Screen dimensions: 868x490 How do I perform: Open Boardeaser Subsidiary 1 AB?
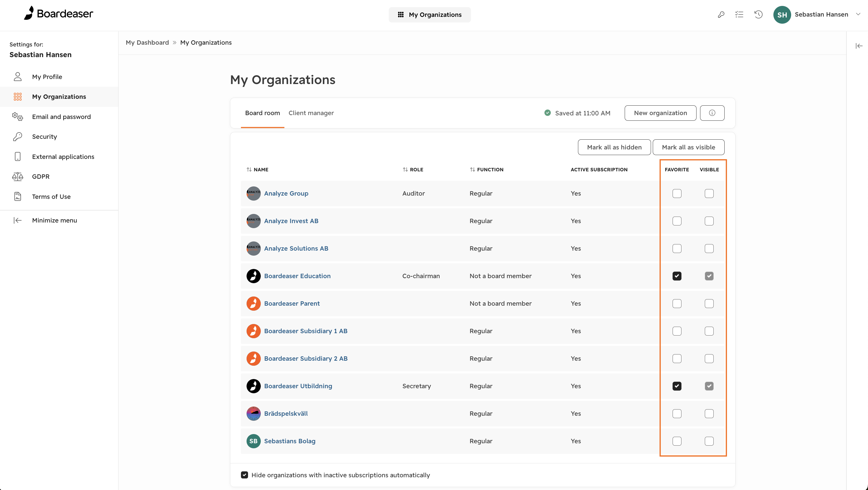306,331
